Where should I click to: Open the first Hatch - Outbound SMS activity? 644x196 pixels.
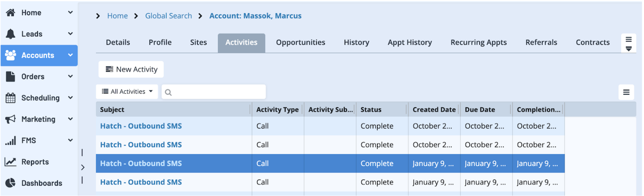pyautogui.click(x=141, y=126)
